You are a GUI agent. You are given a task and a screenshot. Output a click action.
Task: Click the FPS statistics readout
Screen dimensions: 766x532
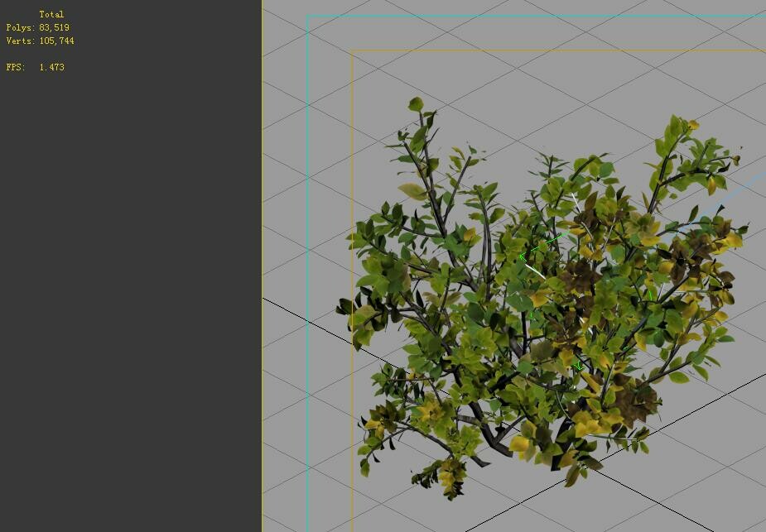[x=33, y=67]
